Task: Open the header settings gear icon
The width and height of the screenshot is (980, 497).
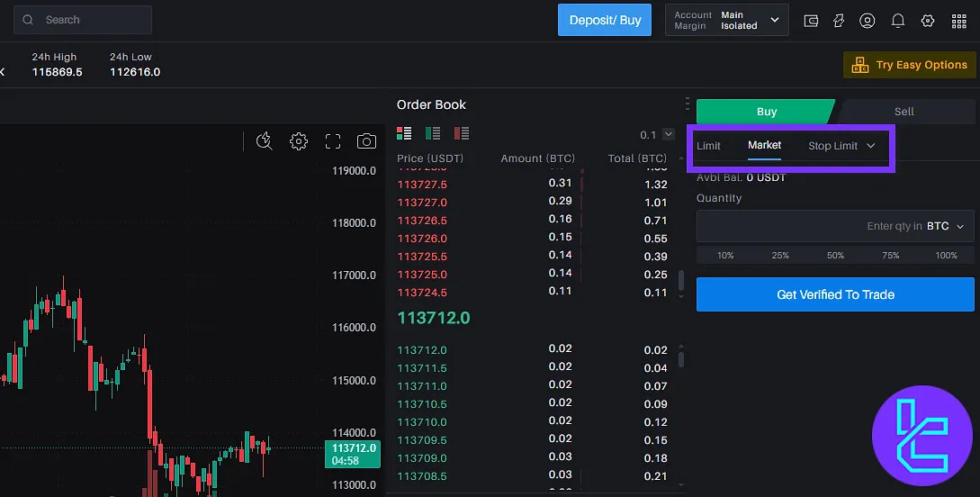Action: point(928,21)
